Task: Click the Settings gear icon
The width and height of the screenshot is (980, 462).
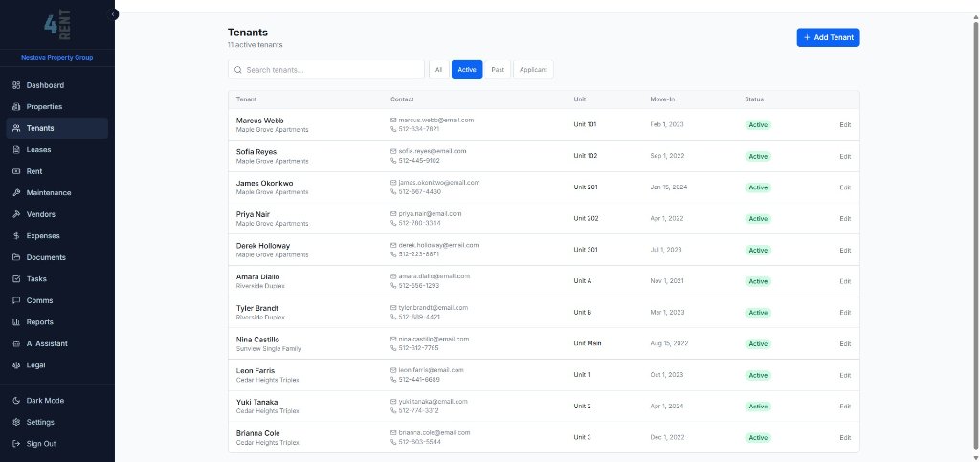Action: (x=16, y=422)
